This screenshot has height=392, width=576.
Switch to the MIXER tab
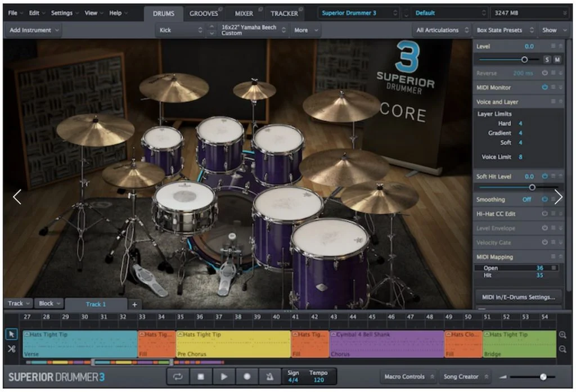244,13
